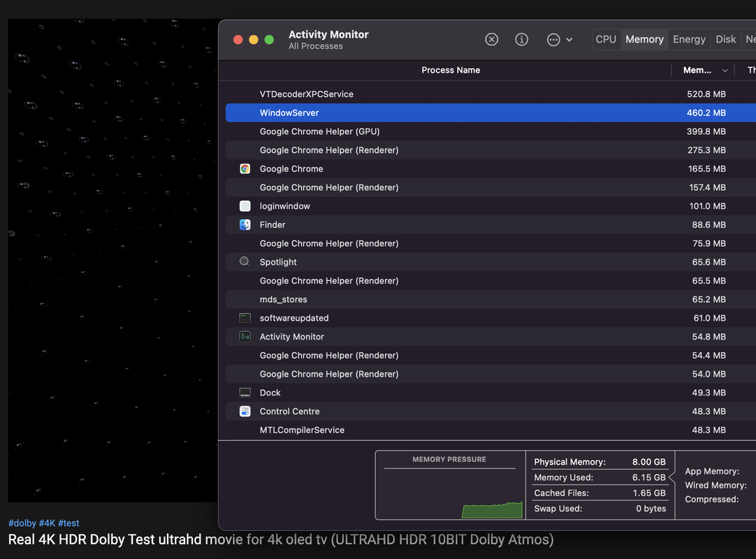Sort by the Process Name column header
The width and height of the screenshot is (756, 559).
(451, 71)
